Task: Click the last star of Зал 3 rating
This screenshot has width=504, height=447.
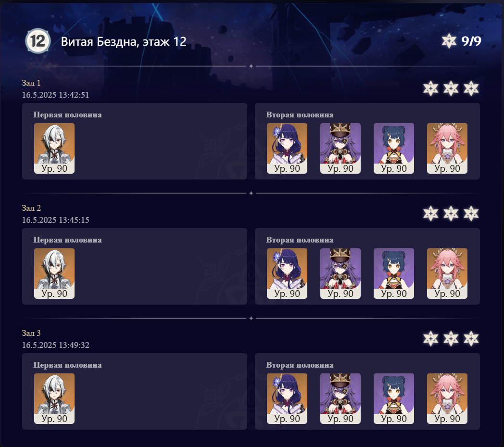Action: (471, 339)
